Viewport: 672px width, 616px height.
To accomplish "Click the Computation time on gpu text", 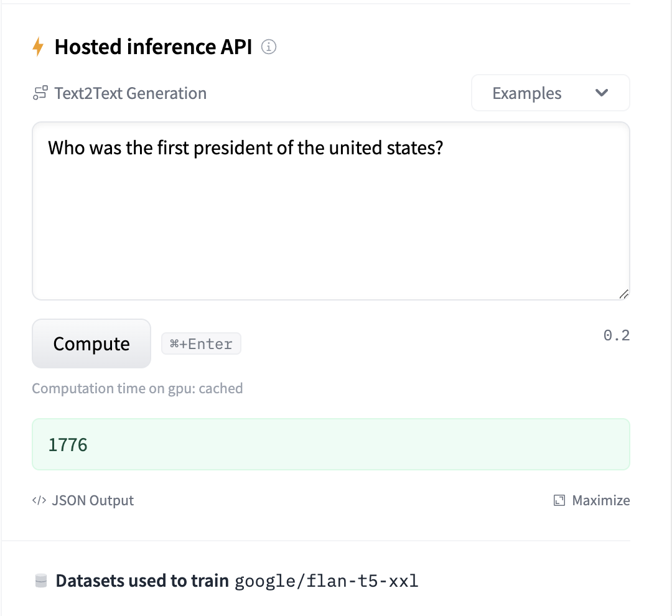I will (x=137, y=389).
